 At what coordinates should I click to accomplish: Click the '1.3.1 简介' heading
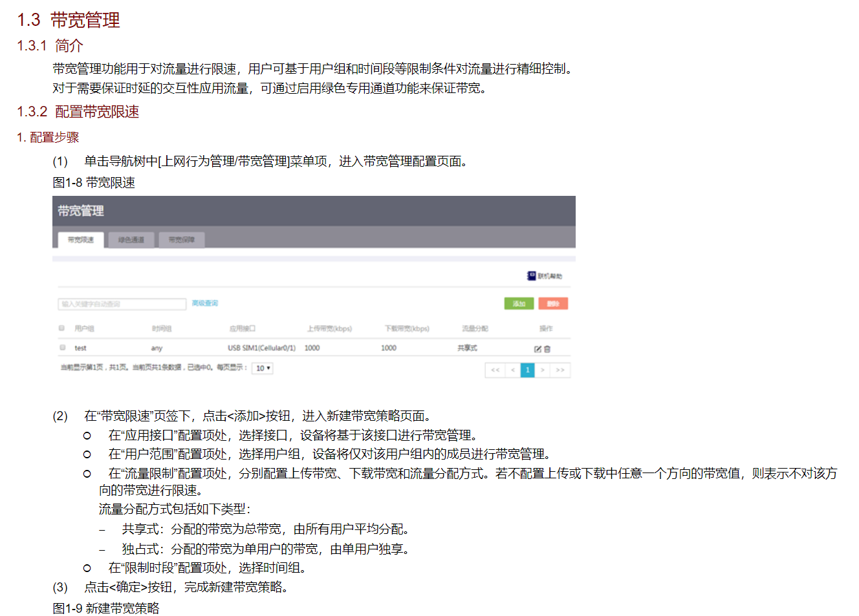click(x=50, y=46)
